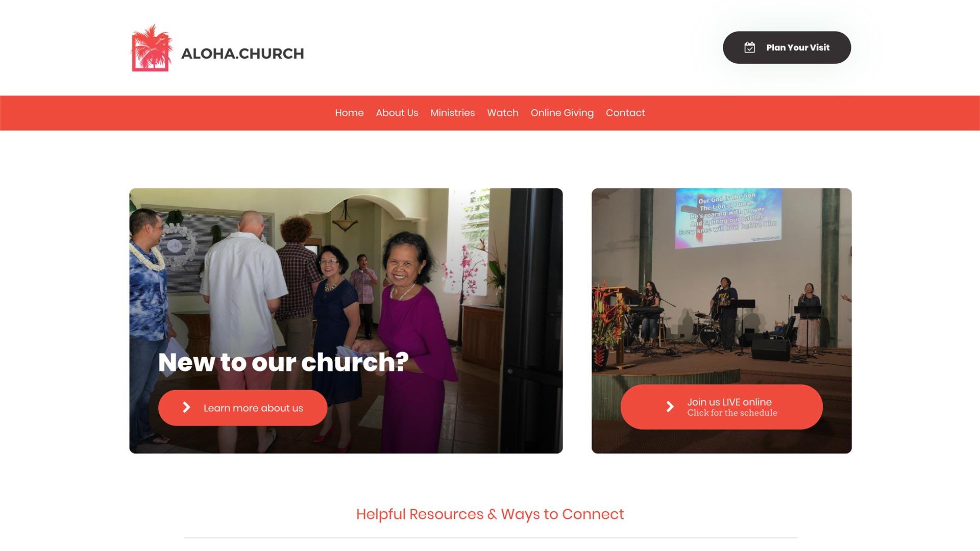The image size is (980, 551).
Task: Open the About Us menu item
Action: [x=397, y=113]
